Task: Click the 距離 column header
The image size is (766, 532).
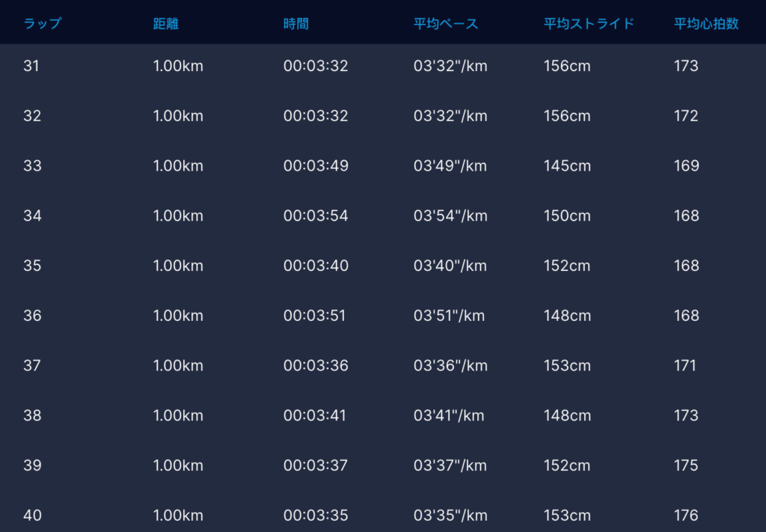Action: point(165,23)
